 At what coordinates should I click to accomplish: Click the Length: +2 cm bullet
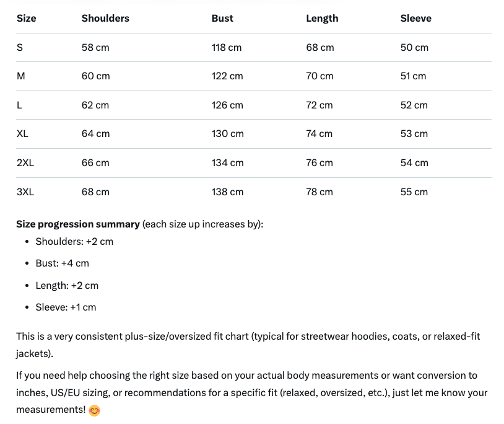[x=67, y=286]
